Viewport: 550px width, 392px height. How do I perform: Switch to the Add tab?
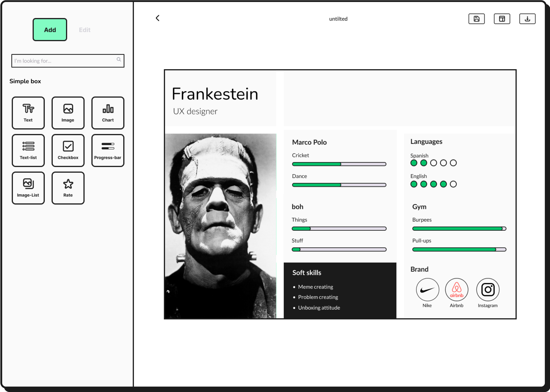[x=50, y=29]
